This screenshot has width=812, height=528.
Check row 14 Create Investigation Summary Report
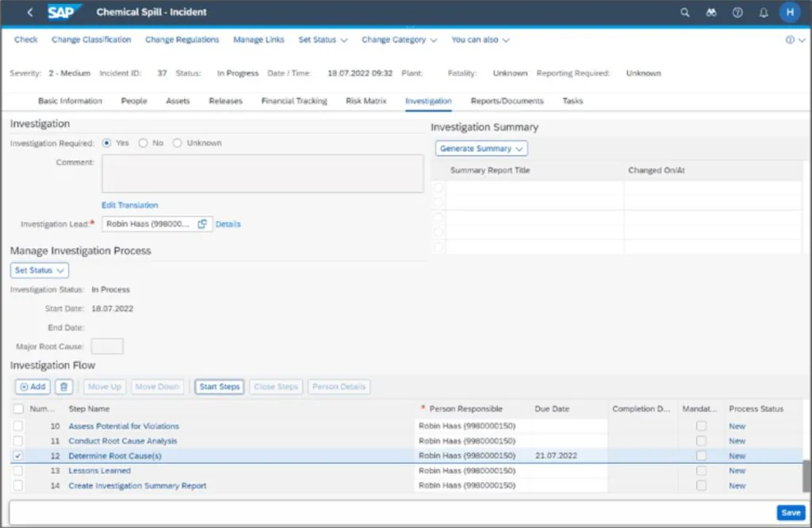18,485
